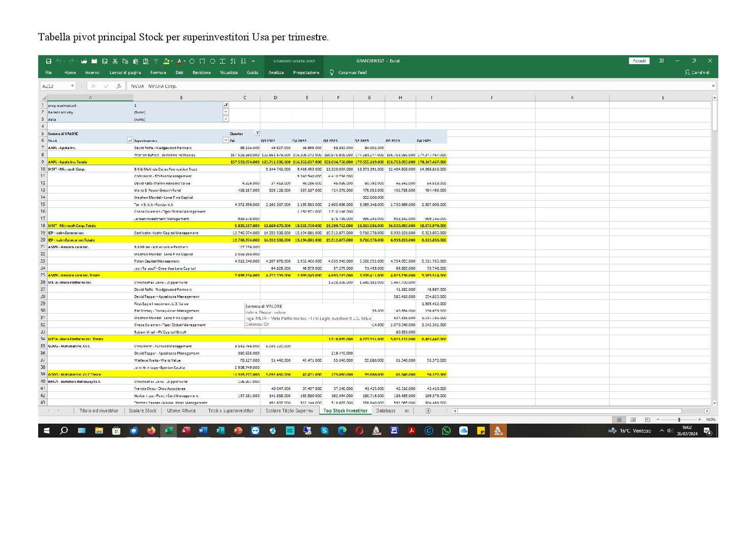Select the Scalare Titolo Superinv sheet tab
This screenshot has height=534, width=756.
click(x=289, y=411)
